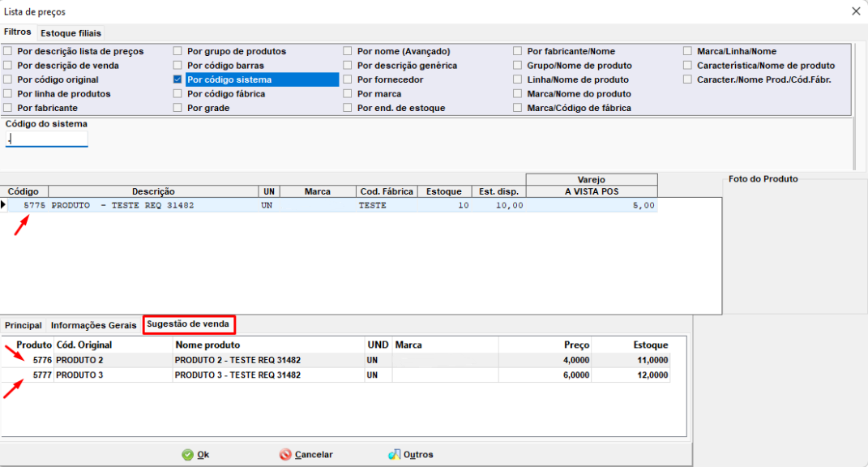
Task: Tick Por fabricante/Nome checkbox
Action: 518,52
